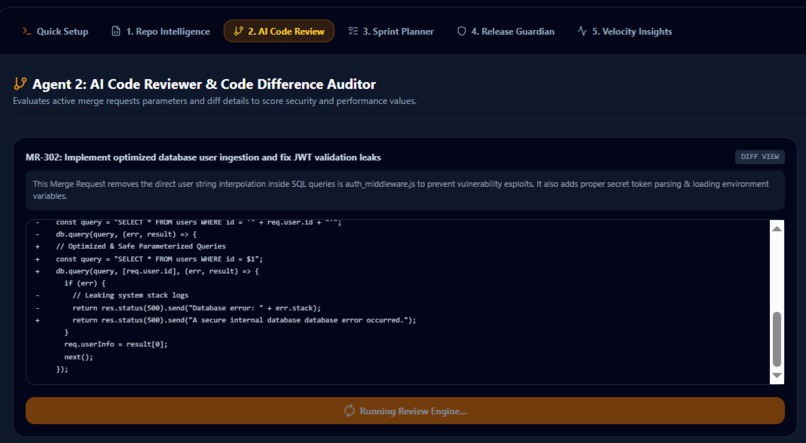806x443 pixels.
Task: Switch to 1. Repo Intelligence tab
Action: (x=160, y=31)
